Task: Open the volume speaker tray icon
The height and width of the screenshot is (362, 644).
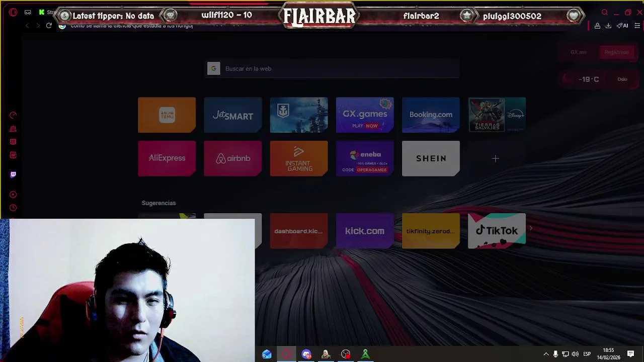Action: point(575,354)
